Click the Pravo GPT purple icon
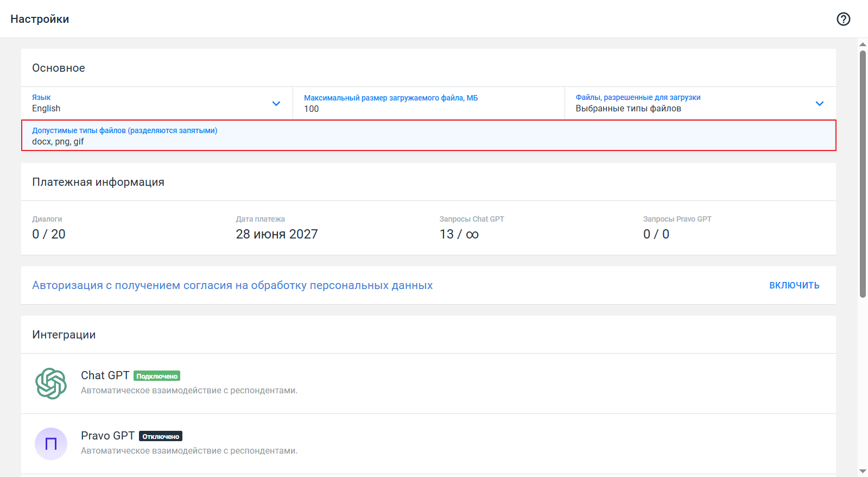868x477 pixels. pyautogui.click(x=51, y=444)
